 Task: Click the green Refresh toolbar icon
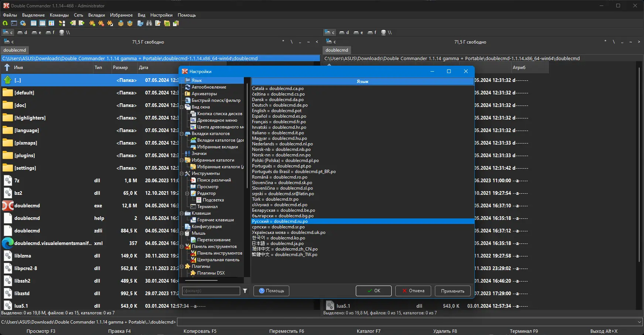coord(5,23)
